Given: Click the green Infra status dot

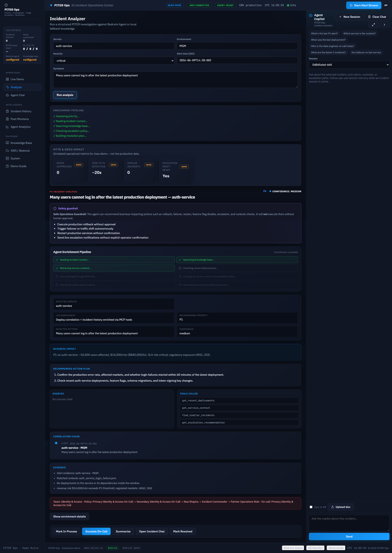Looking at the screenshot, I should [288, 5].
